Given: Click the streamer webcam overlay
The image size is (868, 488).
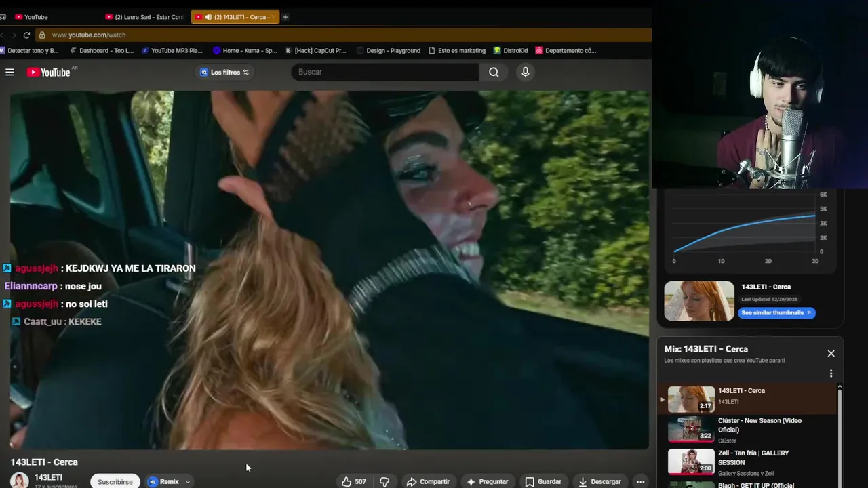Looking at the screenshot, I should [759, 94].
